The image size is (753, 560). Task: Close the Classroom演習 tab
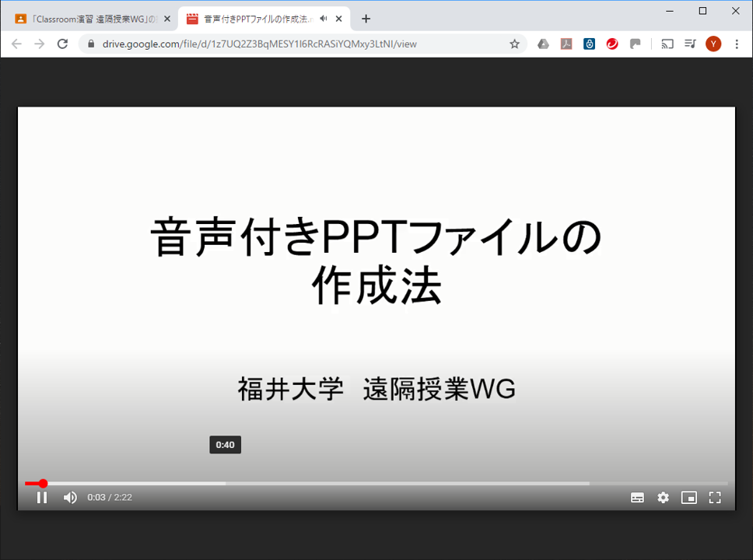(x=167, y=19)
